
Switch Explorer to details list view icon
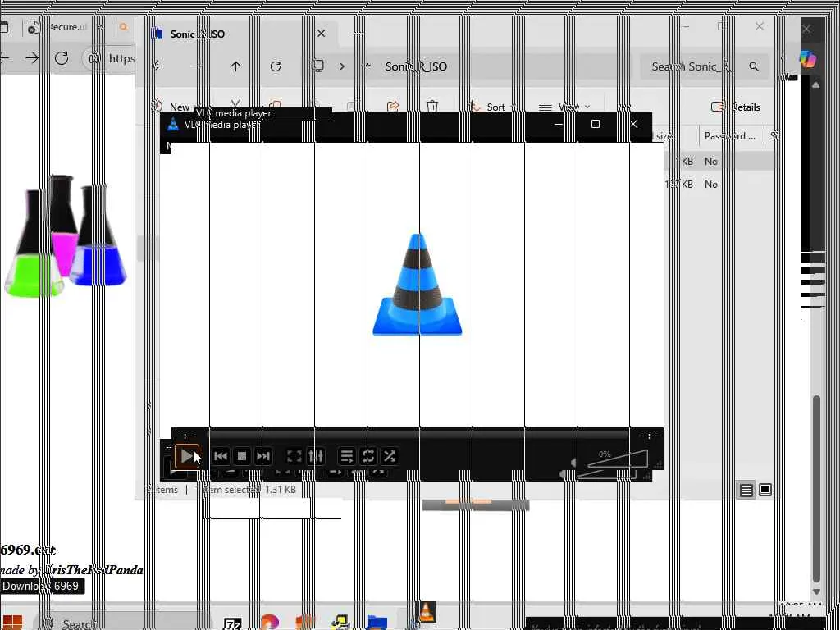(x=746, y=491)
